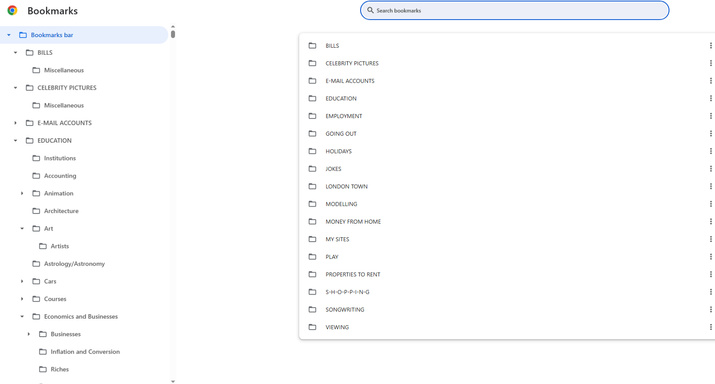Open more actions for PLAY row
This screenshot has height=384, width=715.
[x=710, y=257]
